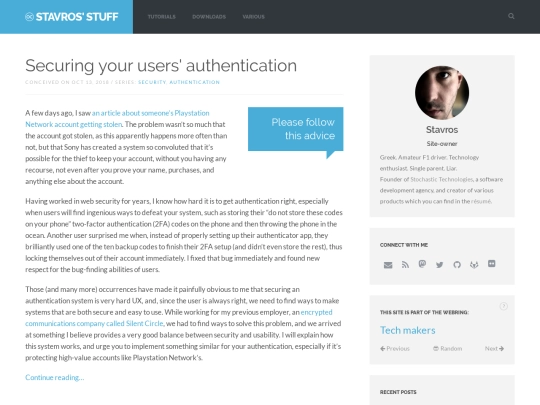The width and height of the screenshot is (540, 405).
Task: Go to Random webring site
Action: [447, 349]
